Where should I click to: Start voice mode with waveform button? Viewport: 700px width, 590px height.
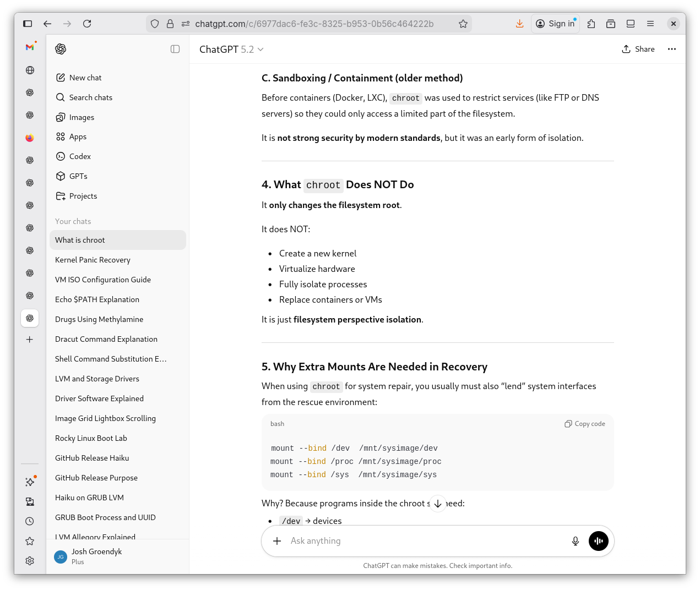[598, 541]
